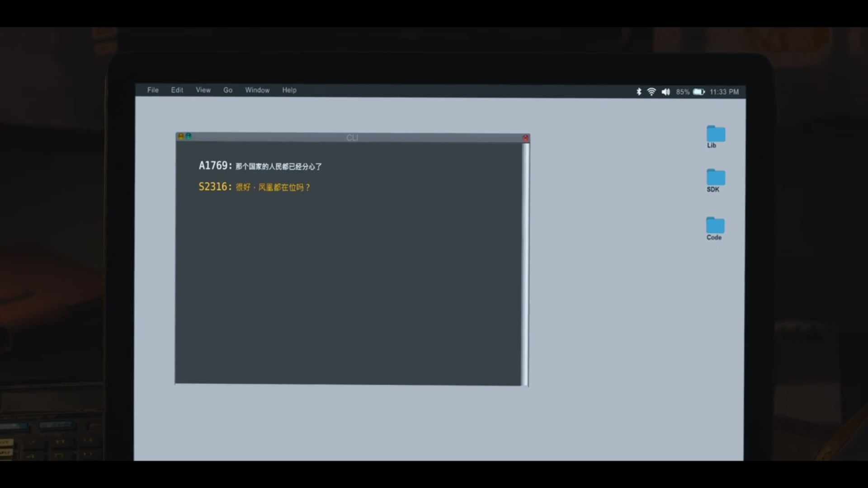The image size is (868, 488).
Task: Click the 85% battery percentage text
Action: pyautogui.click(x=683, y=92)
